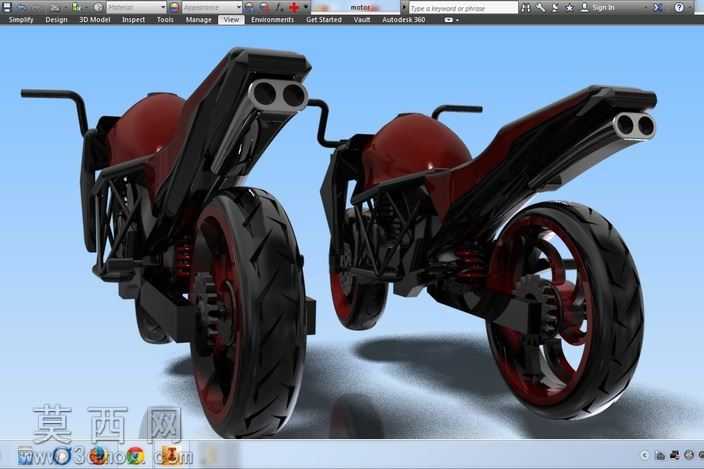Screen dimensions: 704x469
Task: Open the Vault ribbon tab
Action: [362, 20]
